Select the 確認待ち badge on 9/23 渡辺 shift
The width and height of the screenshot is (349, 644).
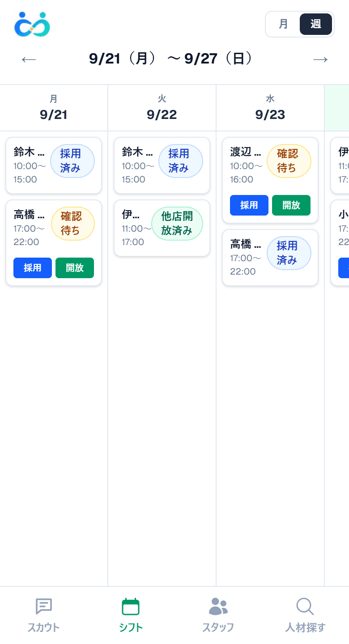(289, 161)
